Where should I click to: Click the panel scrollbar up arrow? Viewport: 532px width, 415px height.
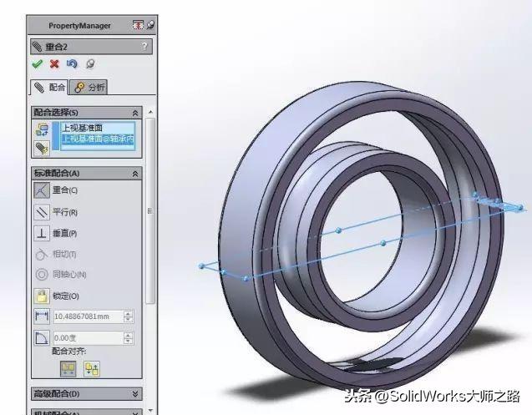150,112
